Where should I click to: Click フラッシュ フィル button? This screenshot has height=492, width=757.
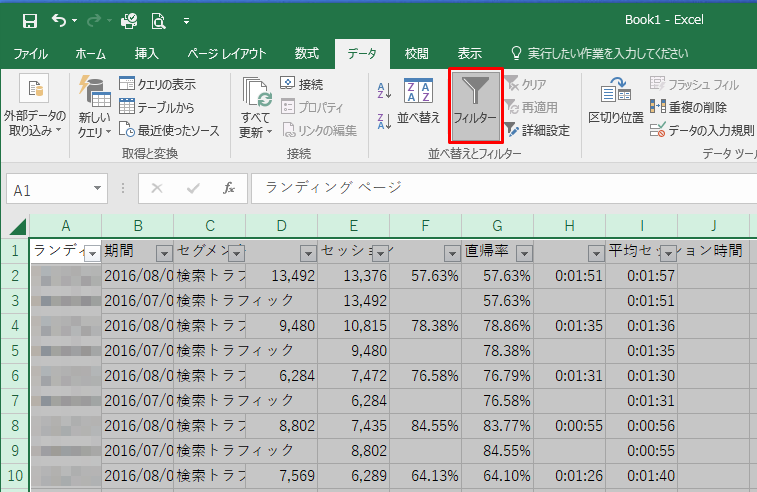[x=694, y=84]
